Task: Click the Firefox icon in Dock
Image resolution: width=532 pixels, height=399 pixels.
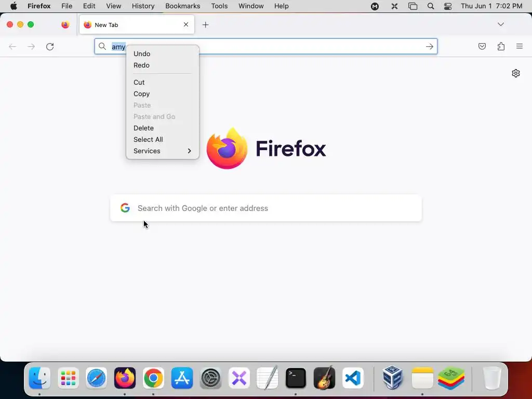Action: [125, 378]
